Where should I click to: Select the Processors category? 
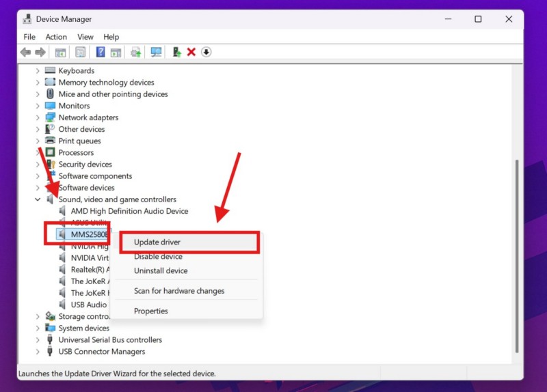tap(76, 153)
